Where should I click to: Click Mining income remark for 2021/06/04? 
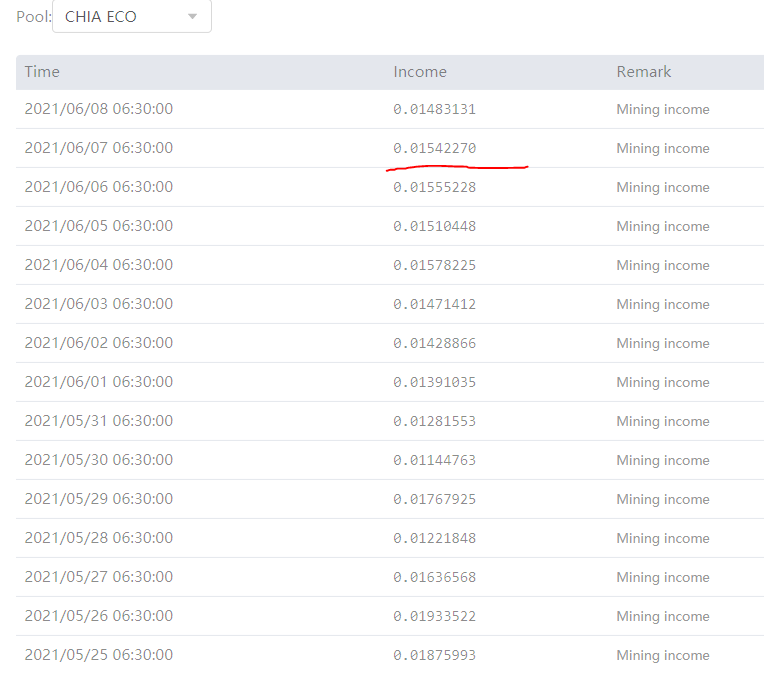[x=663, y=265]
